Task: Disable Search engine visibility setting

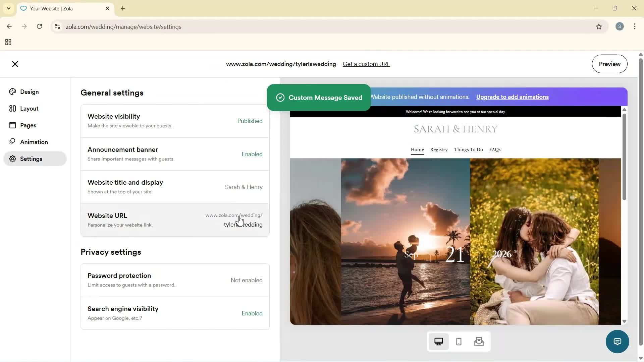Action: pyautogui.click(x=252, y=313)
